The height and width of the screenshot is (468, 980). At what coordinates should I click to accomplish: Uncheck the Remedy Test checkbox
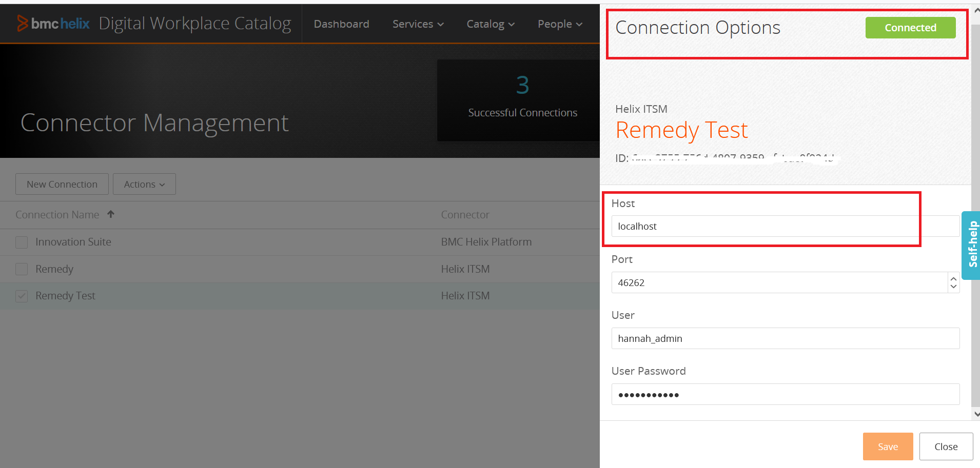22,296
